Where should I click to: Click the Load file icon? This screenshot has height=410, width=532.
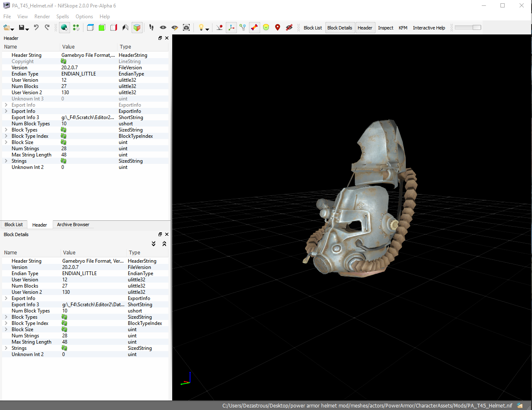pos(7,27)
